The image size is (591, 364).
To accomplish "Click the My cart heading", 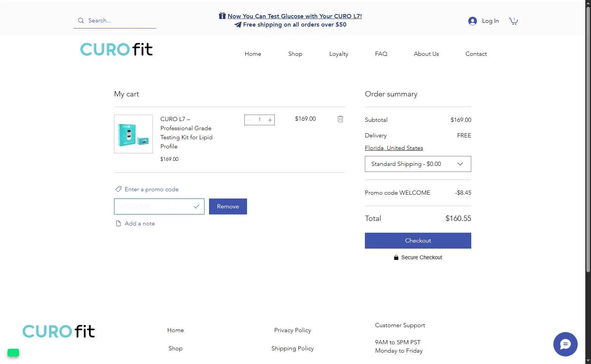I will click(x=127, y=94).
